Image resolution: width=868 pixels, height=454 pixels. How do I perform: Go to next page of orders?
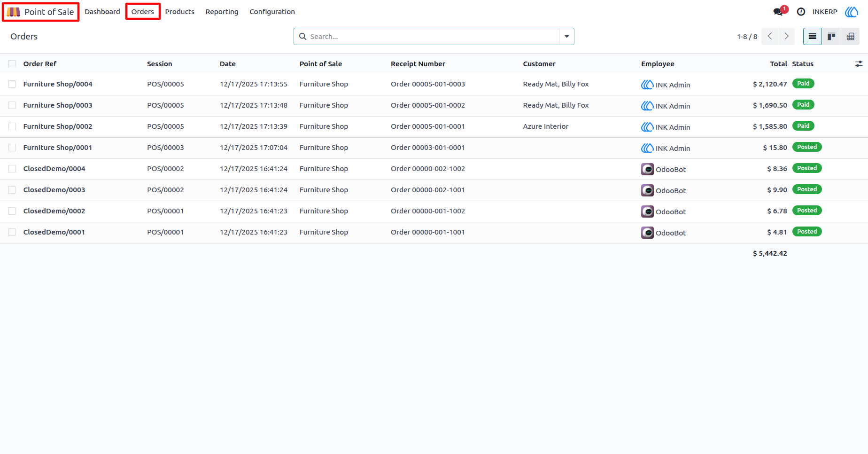click(x=786, y=37)
